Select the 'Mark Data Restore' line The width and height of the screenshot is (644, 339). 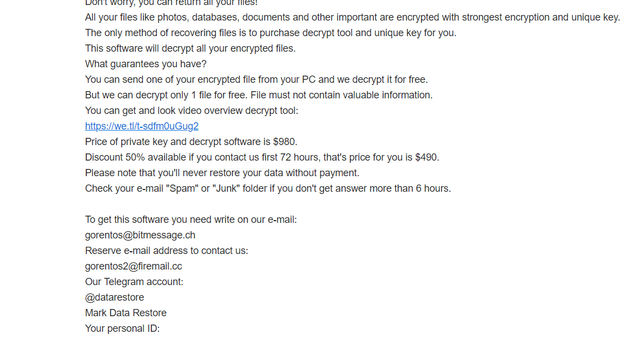pyautogui.click(x=126, y=313)
